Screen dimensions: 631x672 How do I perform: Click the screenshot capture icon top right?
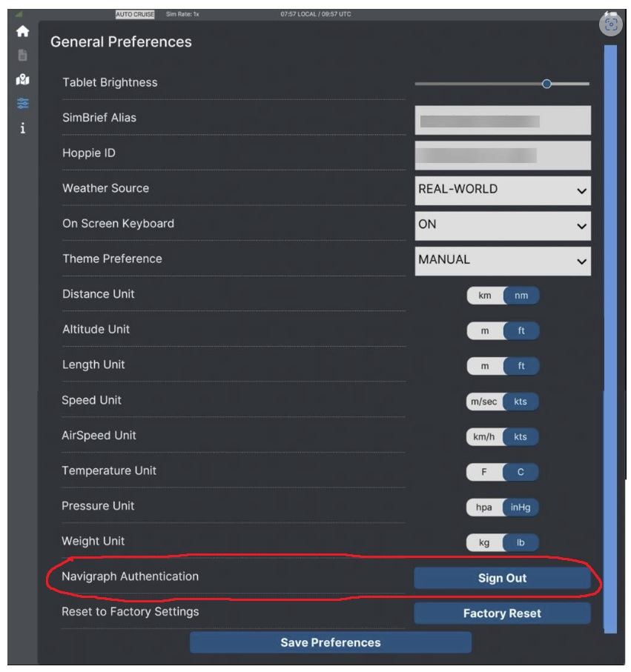610,24
